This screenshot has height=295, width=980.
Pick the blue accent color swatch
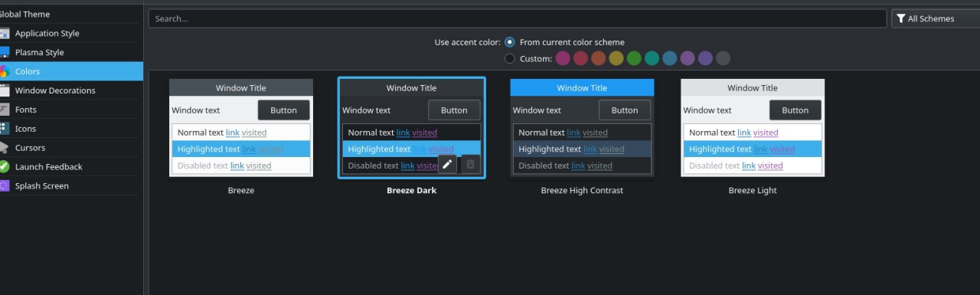point(670,58)
